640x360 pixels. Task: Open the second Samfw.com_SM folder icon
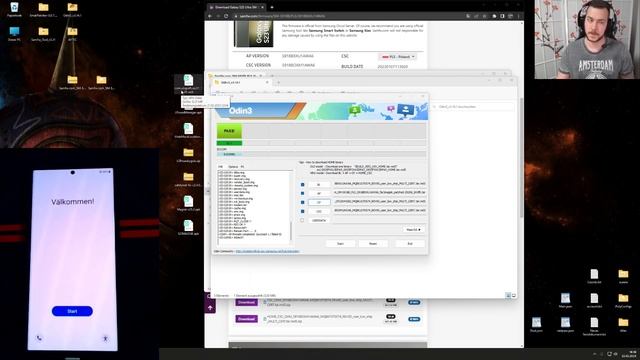[x=101, y=80]
